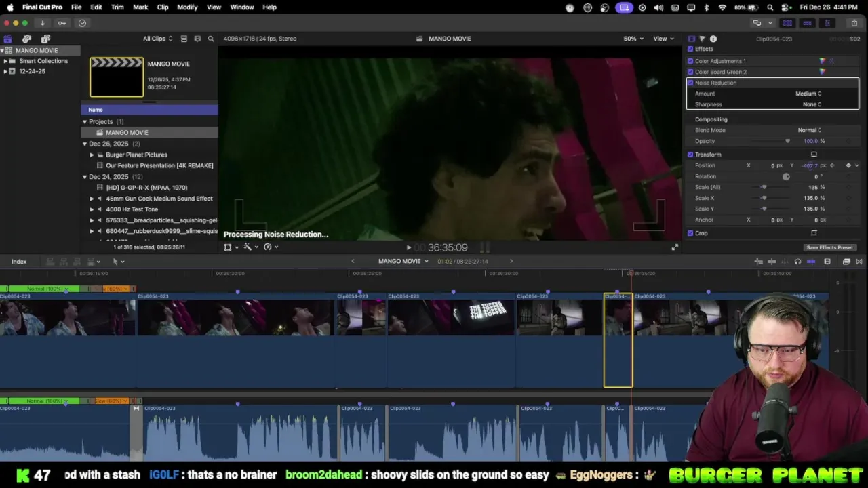
Task: Toggle the Effects checkbox
Action: 690,49
